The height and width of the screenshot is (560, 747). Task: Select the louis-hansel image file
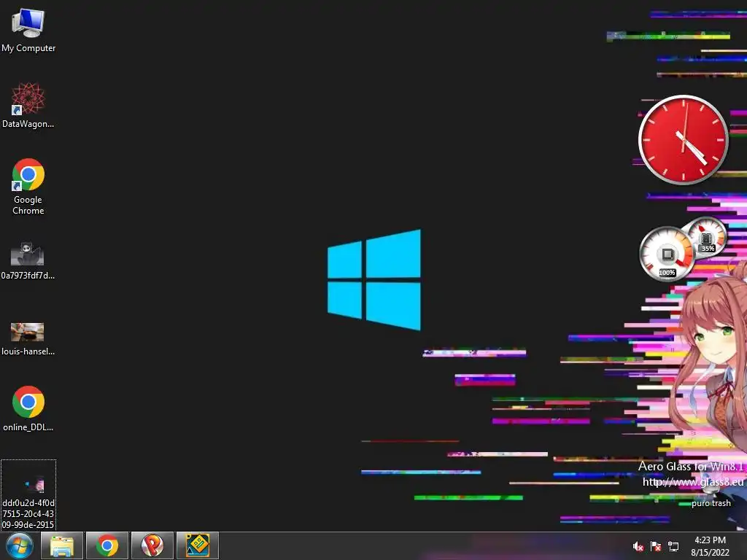tap(28, 339)
